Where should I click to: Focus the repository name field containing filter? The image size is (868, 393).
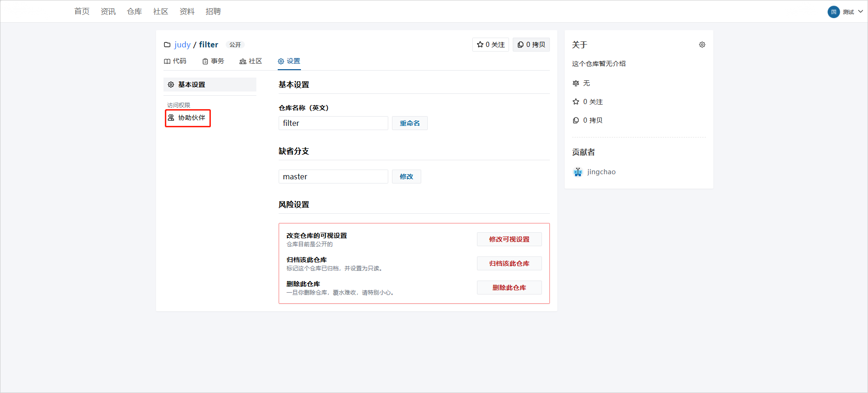coord(333,123)
